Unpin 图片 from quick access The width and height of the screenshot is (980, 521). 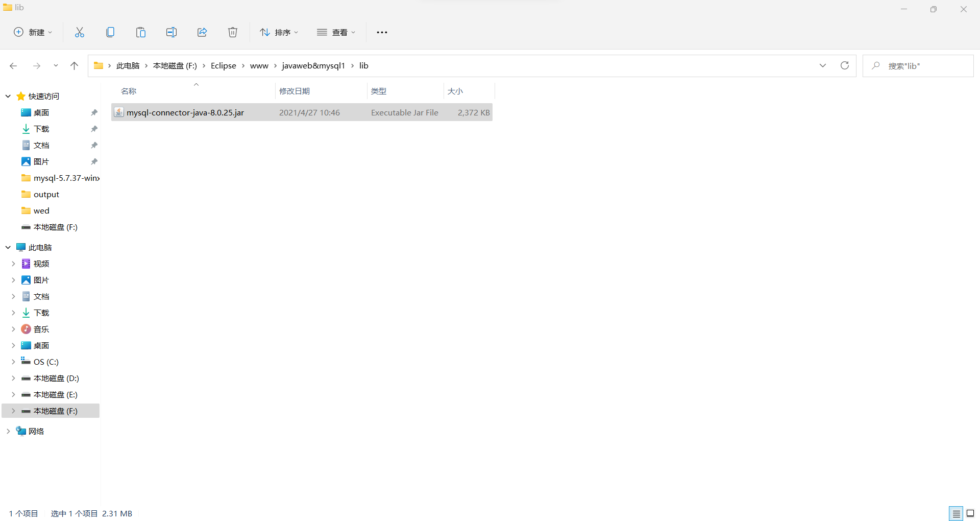[94, 161]
